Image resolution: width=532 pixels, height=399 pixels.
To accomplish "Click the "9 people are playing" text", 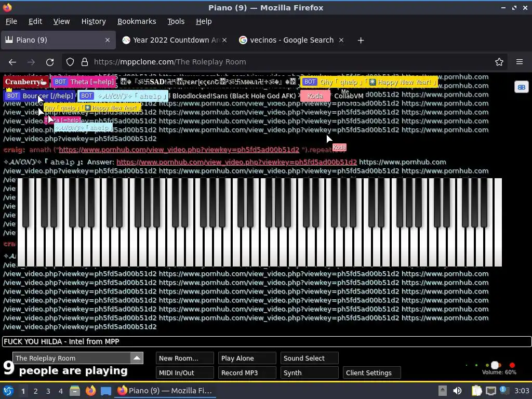I will 65,369.
